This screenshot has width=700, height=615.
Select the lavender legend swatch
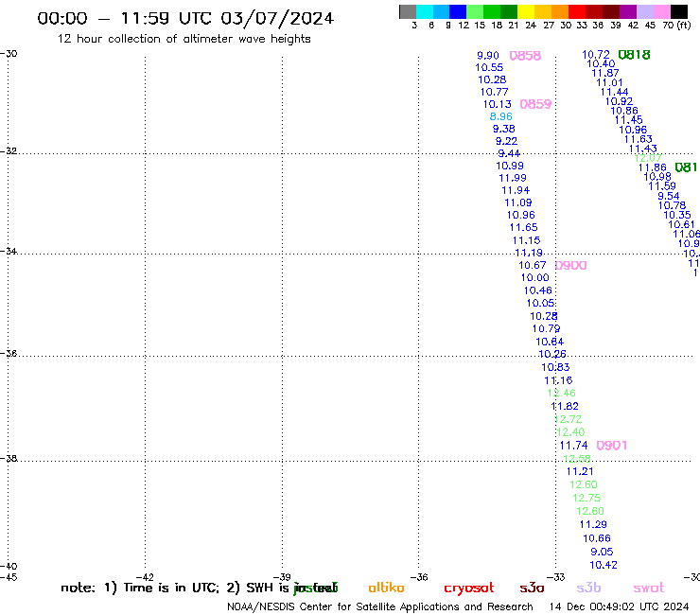point(645,11)
